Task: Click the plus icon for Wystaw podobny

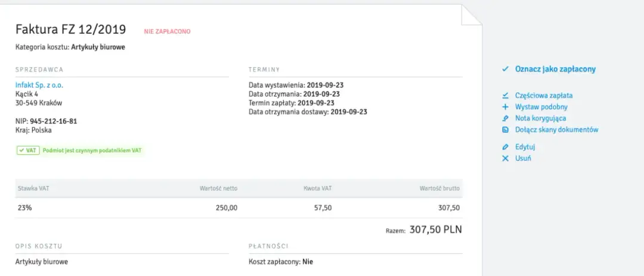Action: [x=505, y=107]
